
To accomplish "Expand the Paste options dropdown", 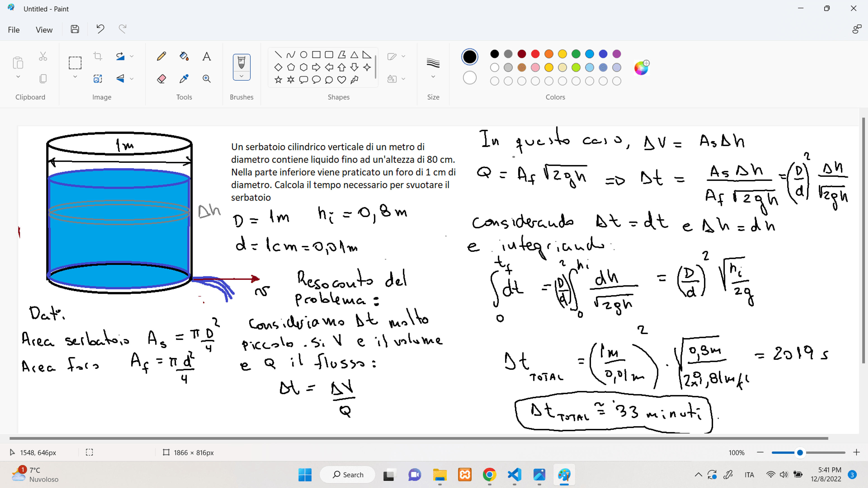I will pyautogui.click(x=18, y=77).
